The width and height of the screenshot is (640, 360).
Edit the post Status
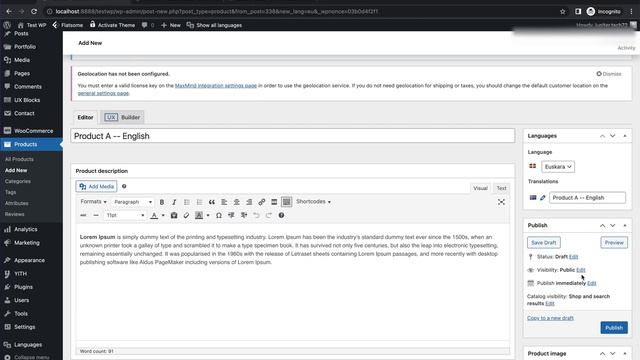(573, 257)
